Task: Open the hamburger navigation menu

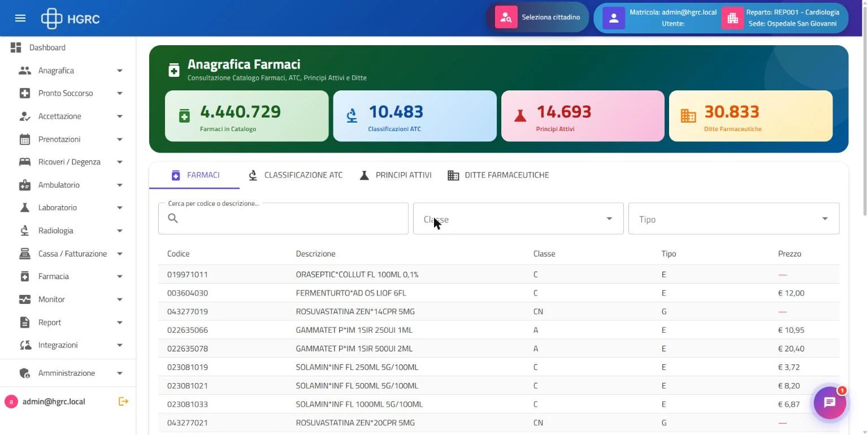Action: (20, 18)
